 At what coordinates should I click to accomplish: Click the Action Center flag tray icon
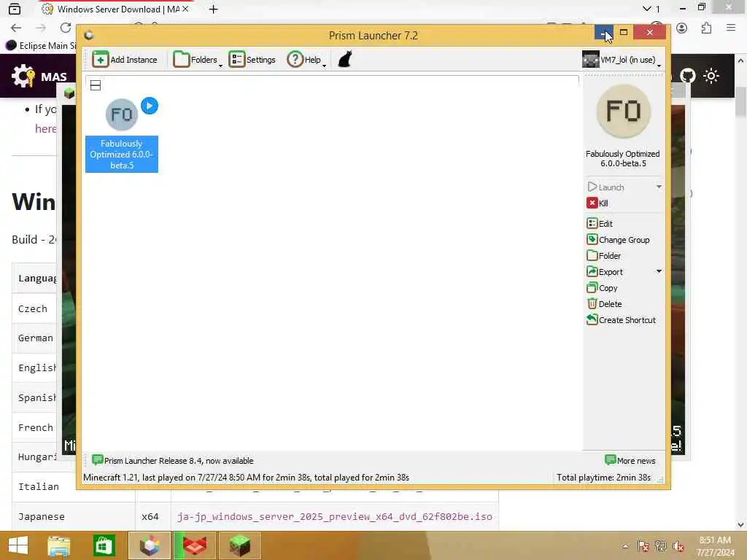pos(643,546)
